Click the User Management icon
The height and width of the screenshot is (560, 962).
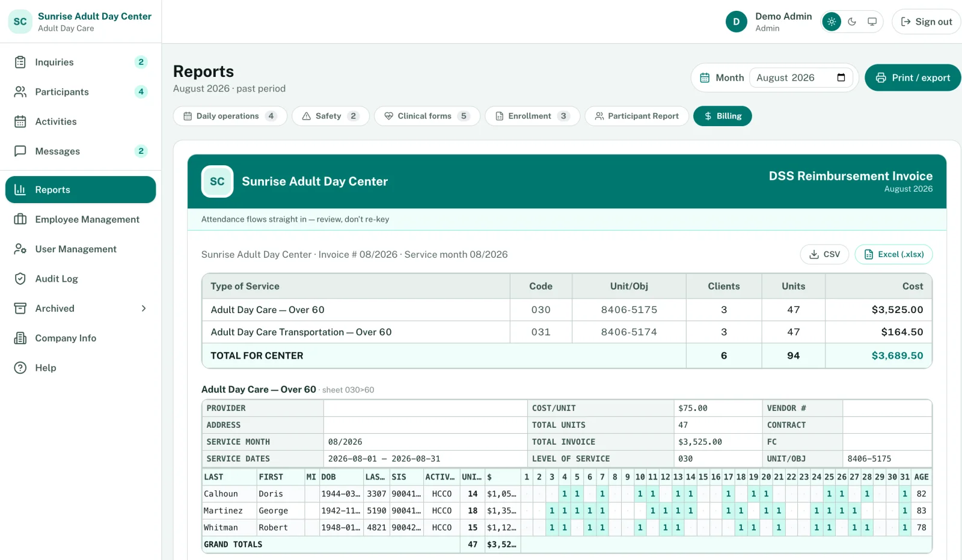point(20,249)
